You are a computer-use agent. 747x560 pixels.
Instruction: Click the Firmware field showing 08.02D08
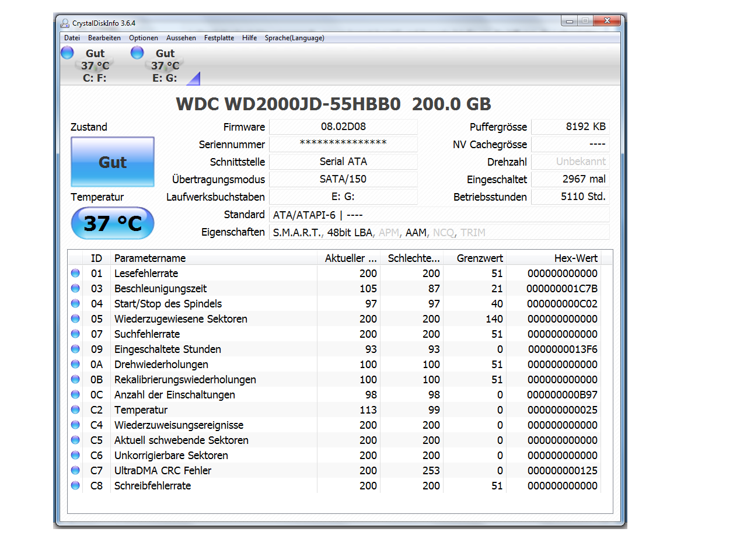coord(343,127)
